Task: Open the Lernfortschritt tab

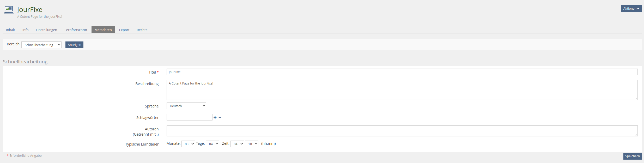Action: (x=76, y=30)
